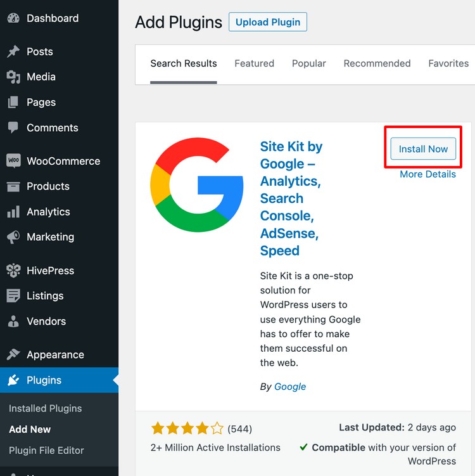Click '2+ Million Active Installations' text

pos(215,447)
